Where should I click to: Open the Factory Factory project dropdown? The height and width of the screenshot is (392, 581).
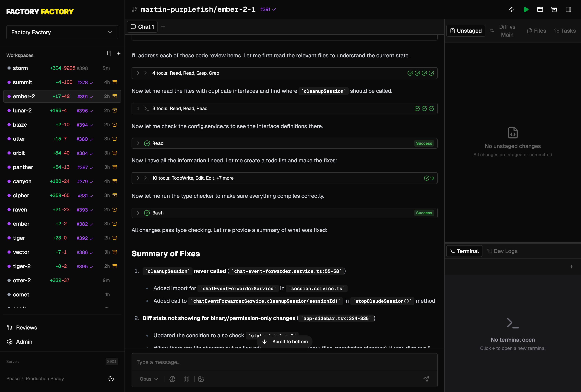click(x=62, y=32)
